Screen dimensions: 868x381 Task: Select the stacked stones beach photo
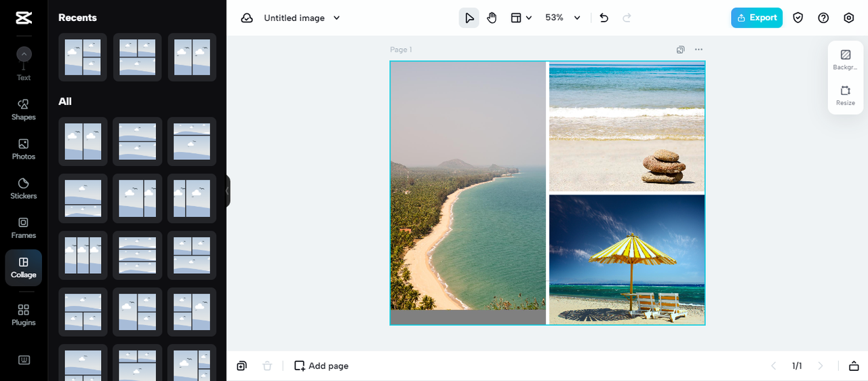(627, 127)
